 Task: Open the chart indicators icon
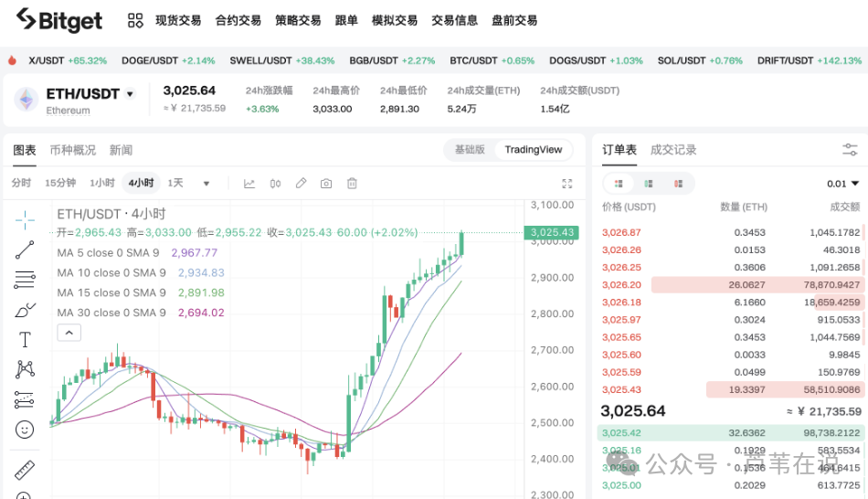[x=249, y=184]
